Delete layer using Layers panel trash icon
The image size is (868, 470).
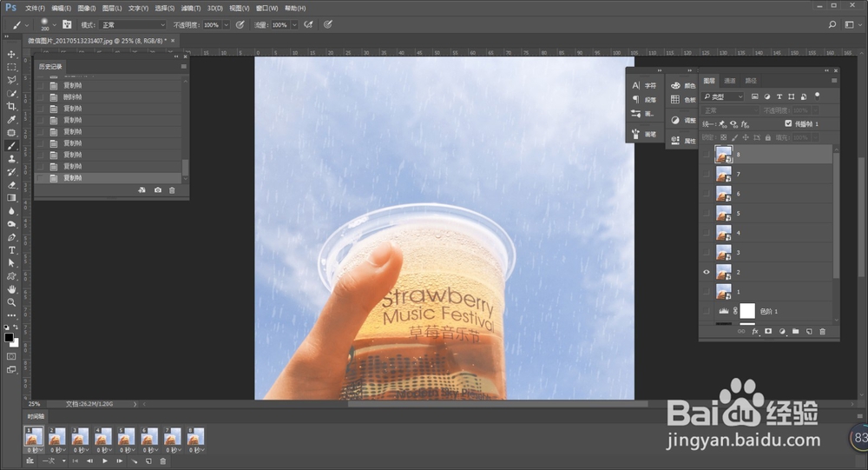(822, 332)
